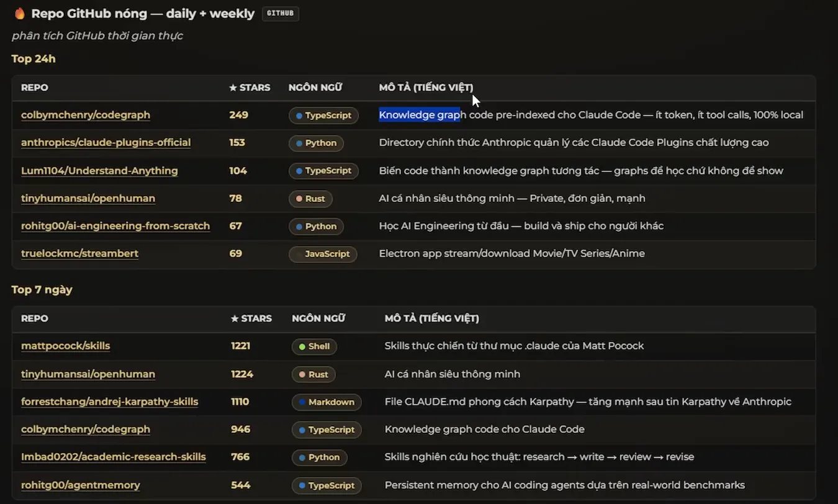Click Rust badge in Top 7 ngày openhuman row
Screen dimensions: 838x504
tap(313, 374)
